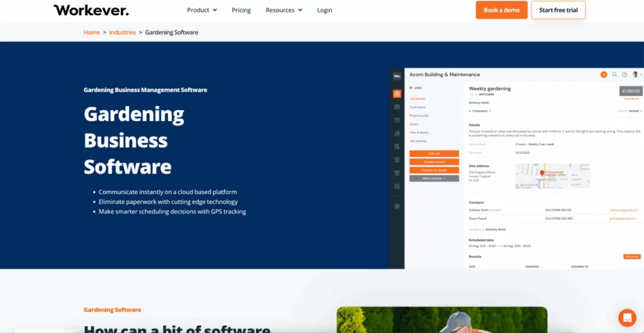Viewport: 644px width, 333px height.
Task: Go to the Pricing page
Action: (241, 10)
